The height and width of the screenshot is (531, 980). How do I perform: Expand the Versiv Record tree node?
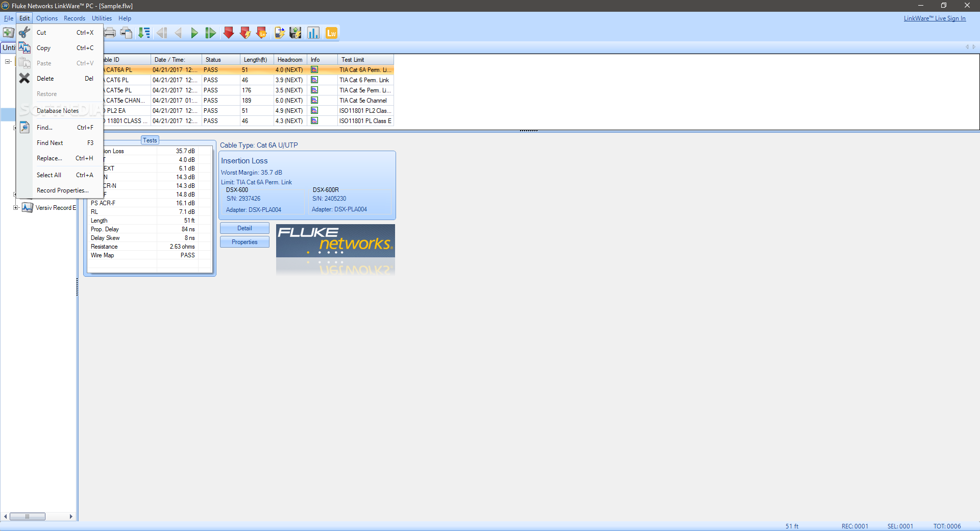(x=16, y=208)
